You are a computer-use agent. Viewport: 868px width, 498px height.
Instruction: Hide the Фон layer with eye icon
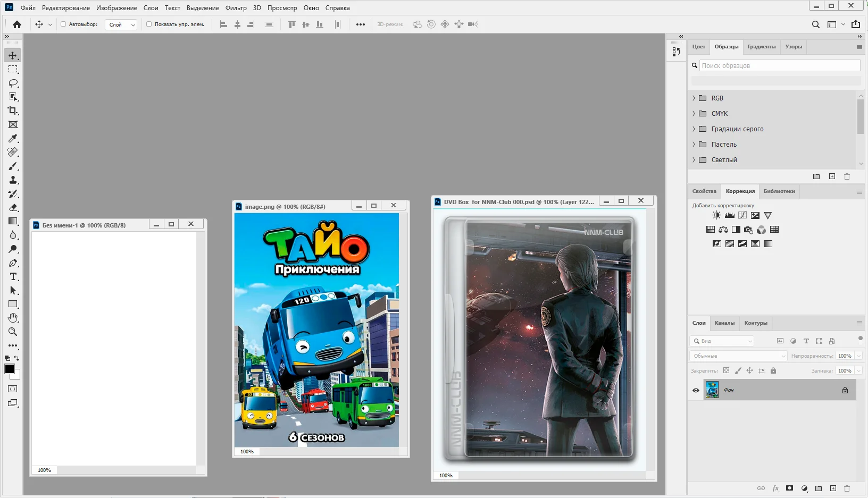point(696,390)
